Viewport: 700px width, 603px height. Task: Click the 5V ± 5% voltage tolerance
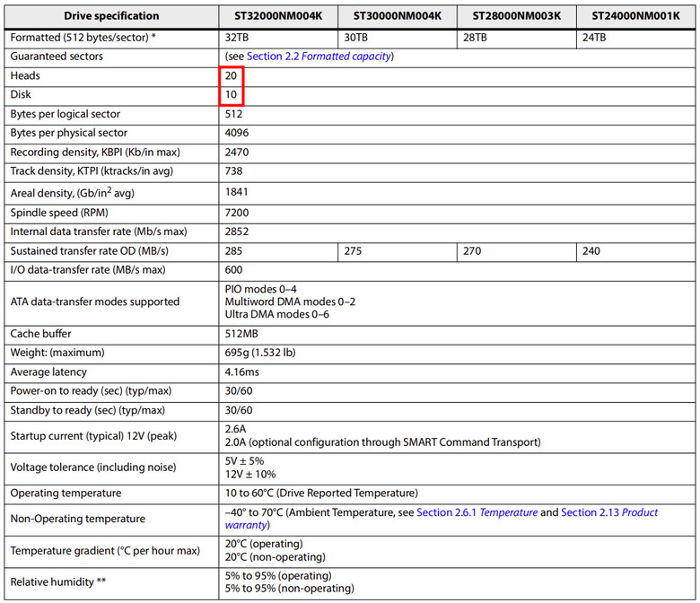(x=245, y=461)
